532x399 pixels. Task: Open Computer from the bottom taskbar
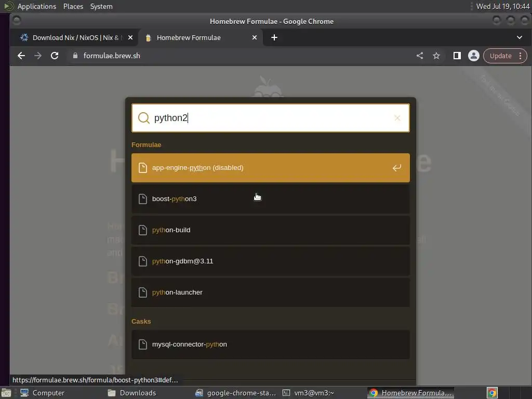(x=43, y=393)
